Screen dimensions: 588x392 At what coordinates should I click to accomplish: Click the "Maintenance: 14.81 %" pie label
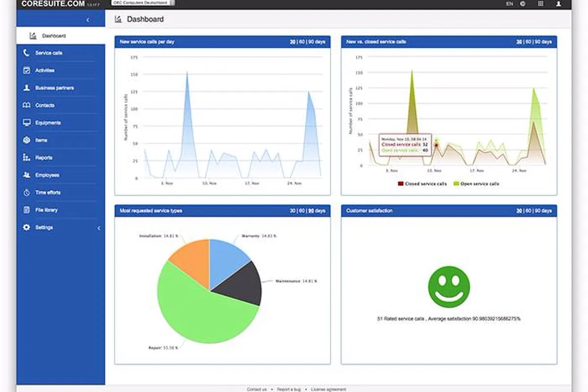pos(296,282)
